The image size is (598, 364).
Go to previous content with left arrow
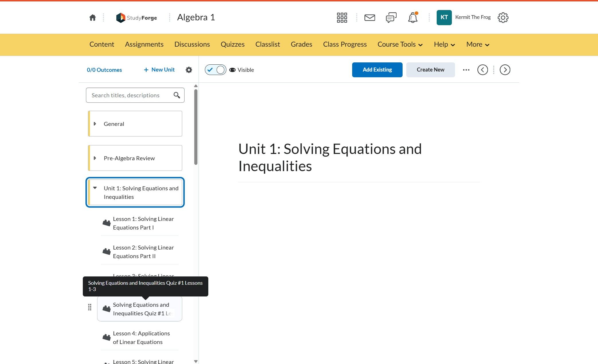tap(483, 70)
